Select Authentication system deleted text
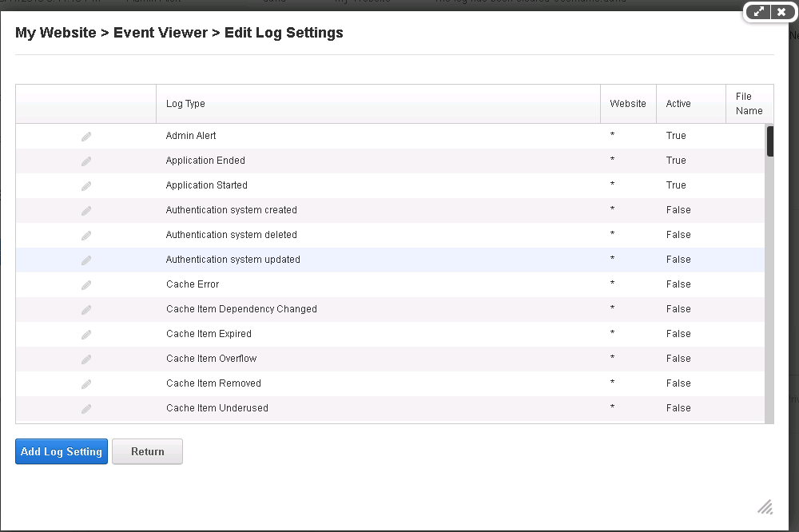The width and height of the screenshot is (799, 532). (232, 235)
